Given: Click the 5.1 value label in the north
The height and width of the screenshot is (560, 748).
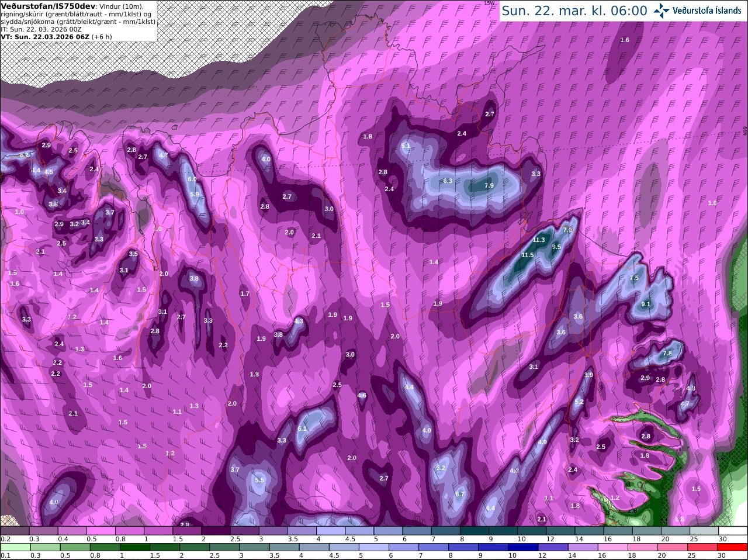Looking at the screenshot, I should tap(406, 146).
